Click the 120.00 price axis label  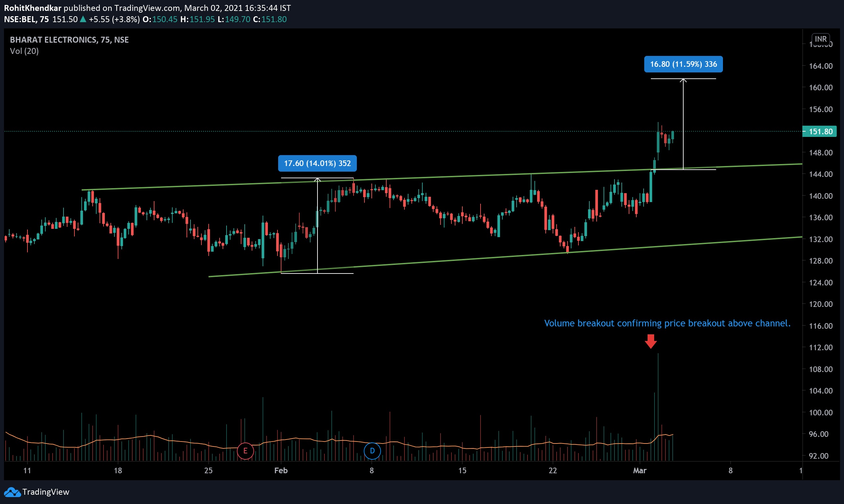pyautogui.click(x=821, y=304)
